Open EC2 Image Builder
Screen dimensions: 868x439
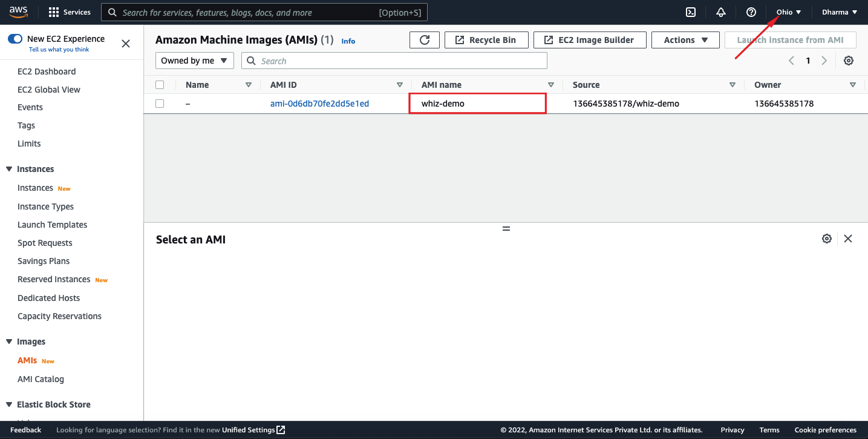click(590, 40)
